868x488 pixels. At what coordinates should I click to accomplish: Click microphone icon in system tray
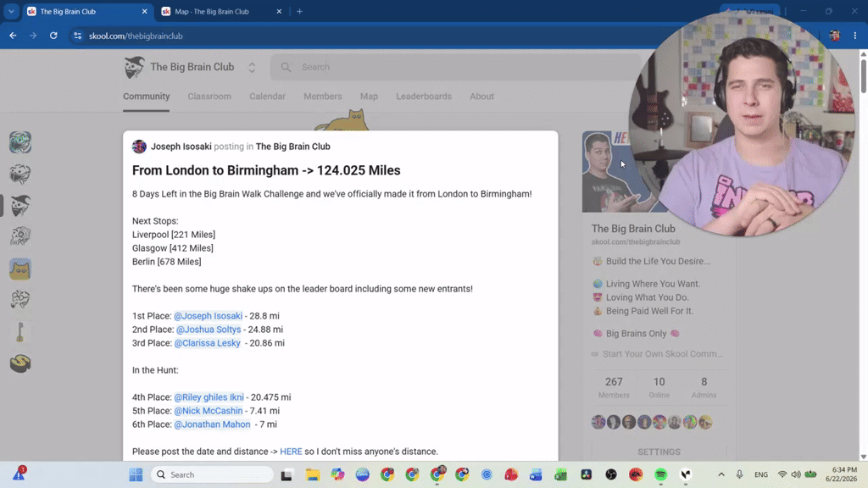pyautogui.click(x=739, y=474)
